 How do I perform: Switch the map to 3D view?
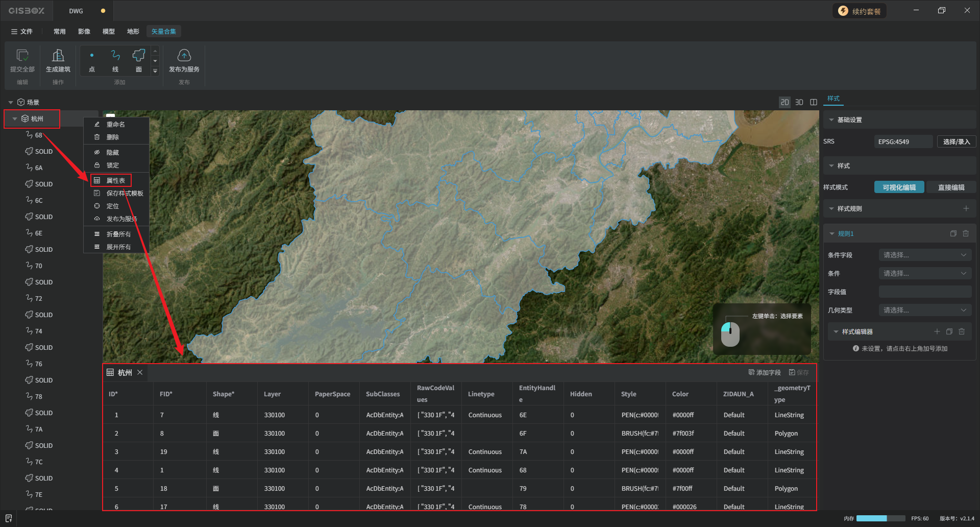coord(799,102)
